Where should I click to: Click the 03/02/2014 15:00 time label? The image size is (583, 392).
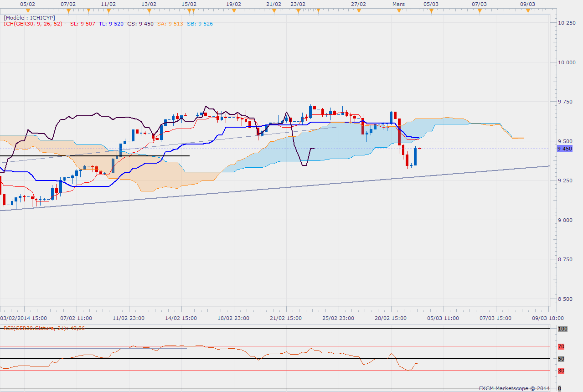tap(23, 318)
